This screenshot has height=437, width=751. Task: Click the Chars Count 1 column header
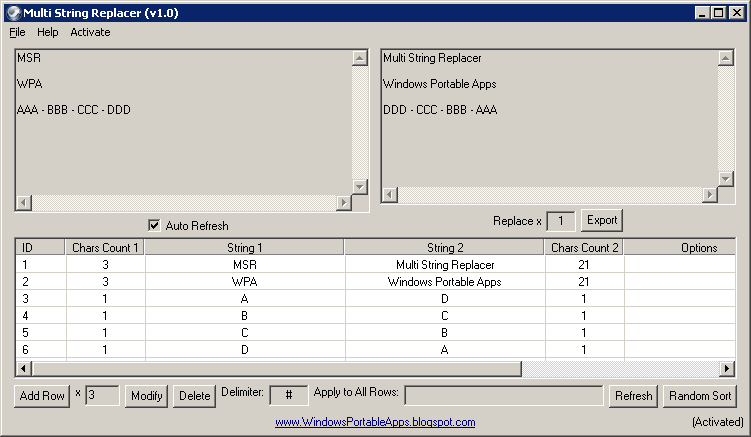(x=105, y=248)
